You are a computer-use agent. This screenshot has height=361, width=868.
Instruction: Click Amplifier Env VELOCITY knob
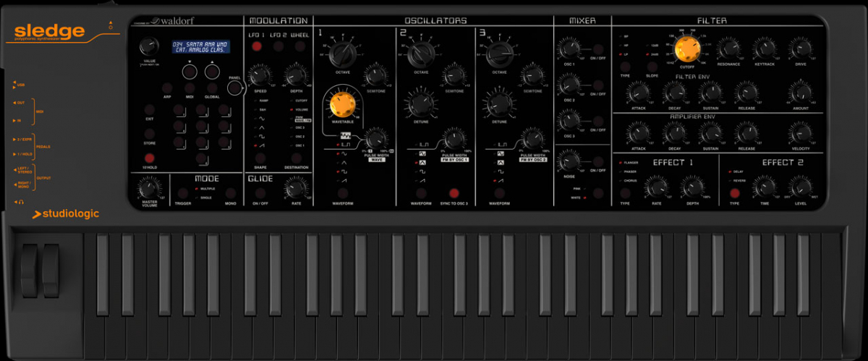799,132
